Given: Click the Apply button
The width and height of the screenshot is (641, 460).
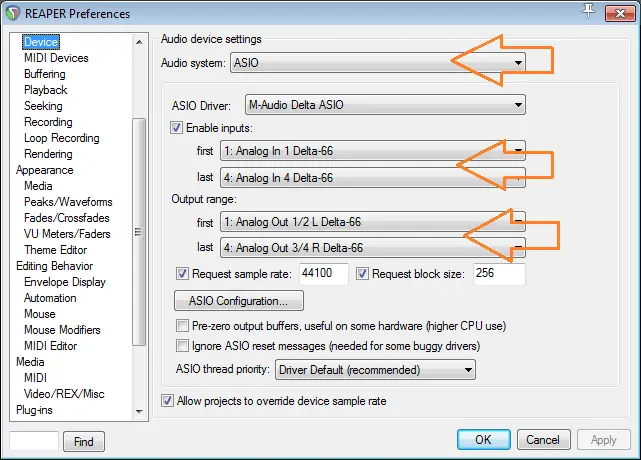Looking at the screenshot, I should point(603,440).
